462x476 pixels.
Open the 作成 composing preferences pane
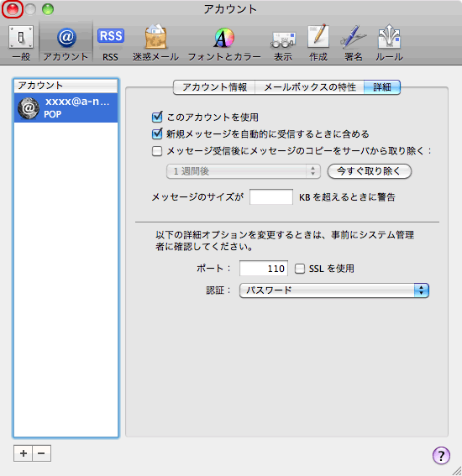pos(318,43)
